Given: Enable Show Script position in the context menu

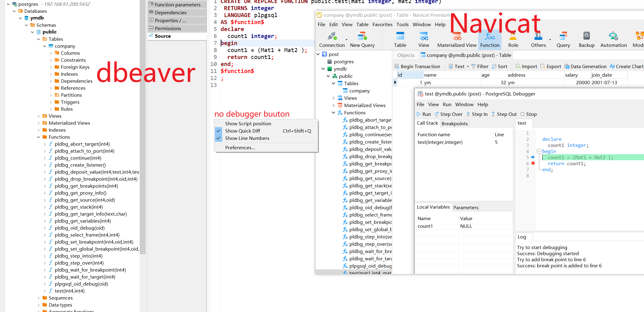Looking at the screenshot, I should pyautogui.click(x=248, y=123).
